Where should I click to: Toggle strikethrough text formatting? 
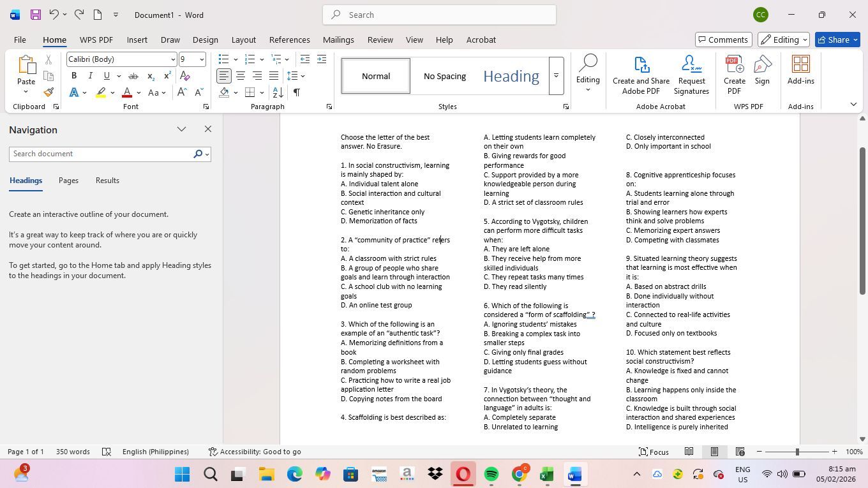click(133, 76)
